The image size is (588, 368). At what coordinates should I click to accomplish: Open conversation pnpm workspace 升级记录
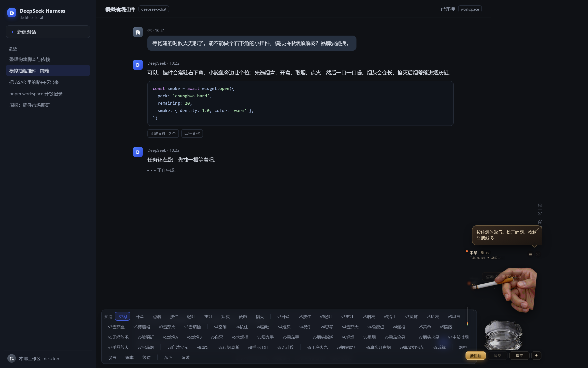48,94
